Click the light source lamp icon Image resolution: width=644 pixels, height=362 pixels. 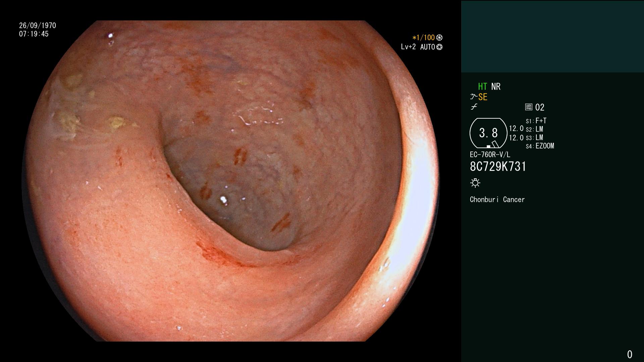pyautogui.click(x=475, y=183)
